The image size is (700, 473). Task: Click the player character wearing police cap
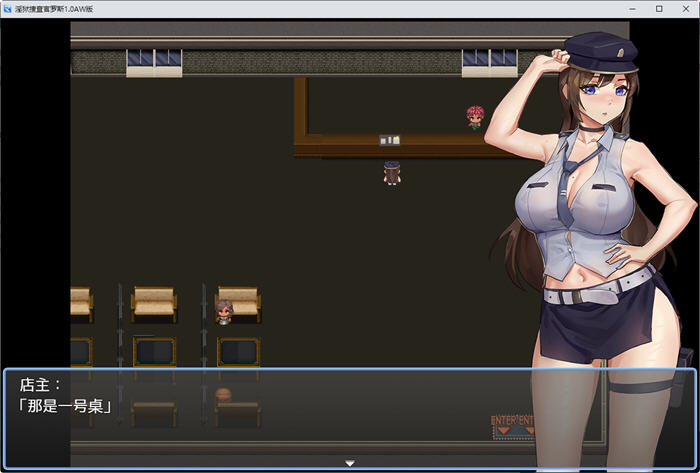[391, 172]
